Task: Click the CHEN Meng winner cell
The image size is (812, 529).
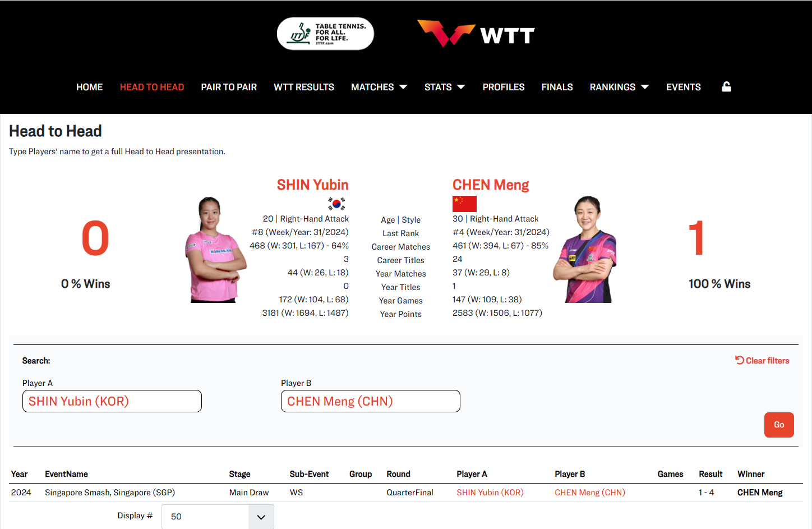Action: 760,493
